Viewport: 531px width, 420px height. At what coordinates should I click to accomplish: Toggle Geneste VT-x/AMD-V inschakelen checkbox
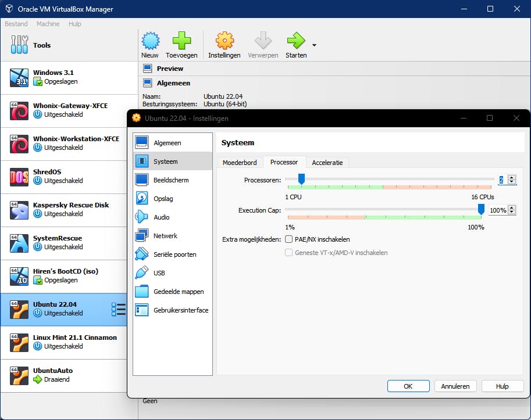288,253
